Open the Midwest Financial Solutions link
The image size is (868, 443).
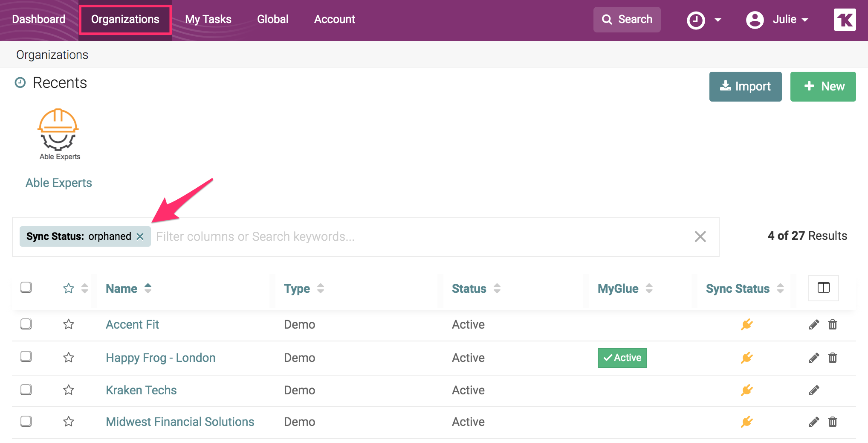point(180,422)
